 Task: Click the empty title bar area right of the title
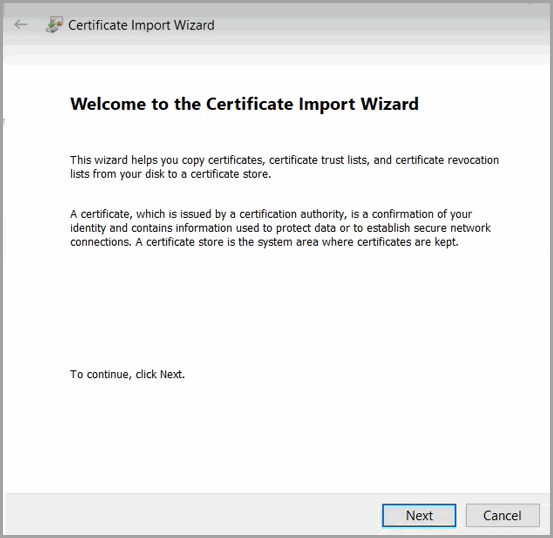381,25
